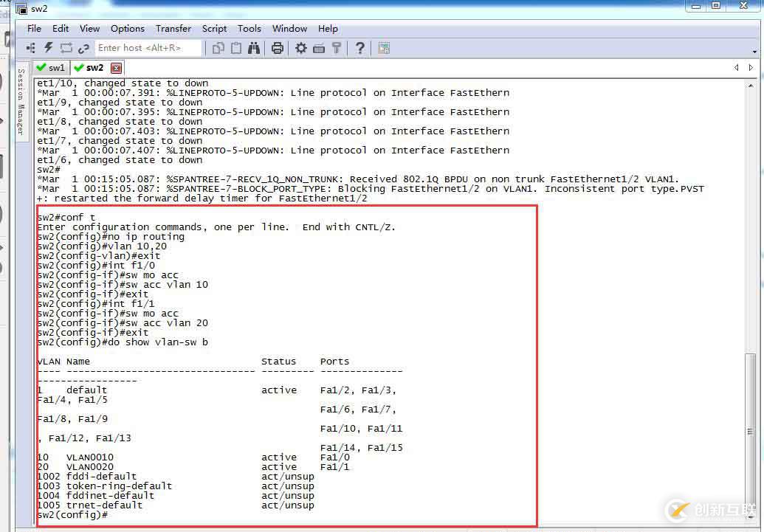Launch SecureFX from the toolbar icon
The width and height of the screenshot is (764, 532).
tap(384, 48)
